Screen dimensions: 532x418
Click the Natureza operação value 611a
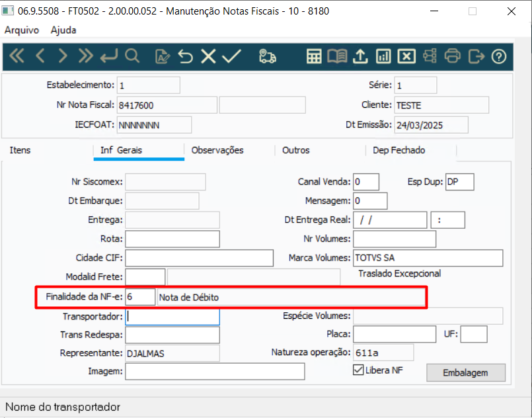[383, 353]
